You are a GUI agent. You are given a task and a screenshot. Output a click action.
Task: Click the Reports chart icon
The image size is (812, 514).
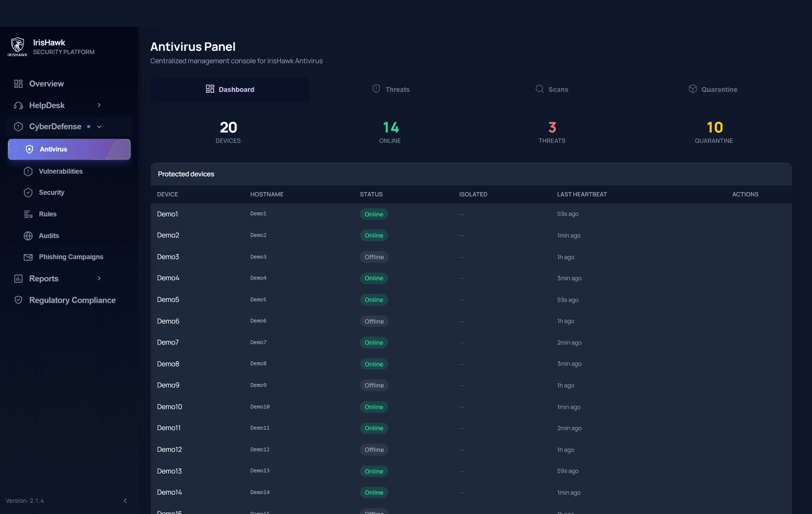pyautogui.click(x=18, y=279)
